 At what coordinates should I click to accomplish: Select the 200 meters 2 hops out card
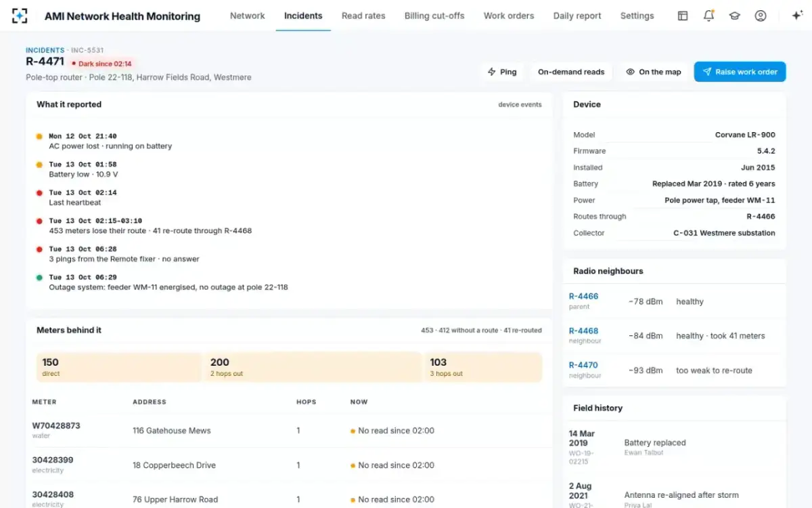313,367
